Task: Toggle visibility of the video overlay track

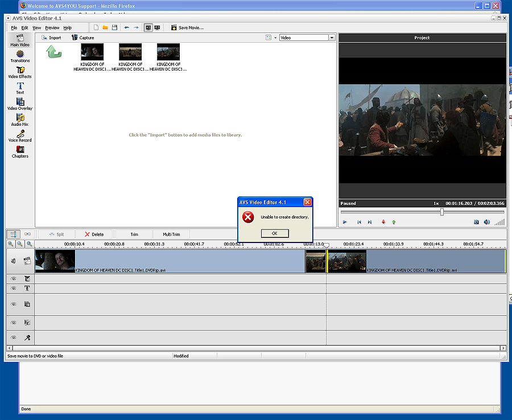Action: tap(14, 304)
